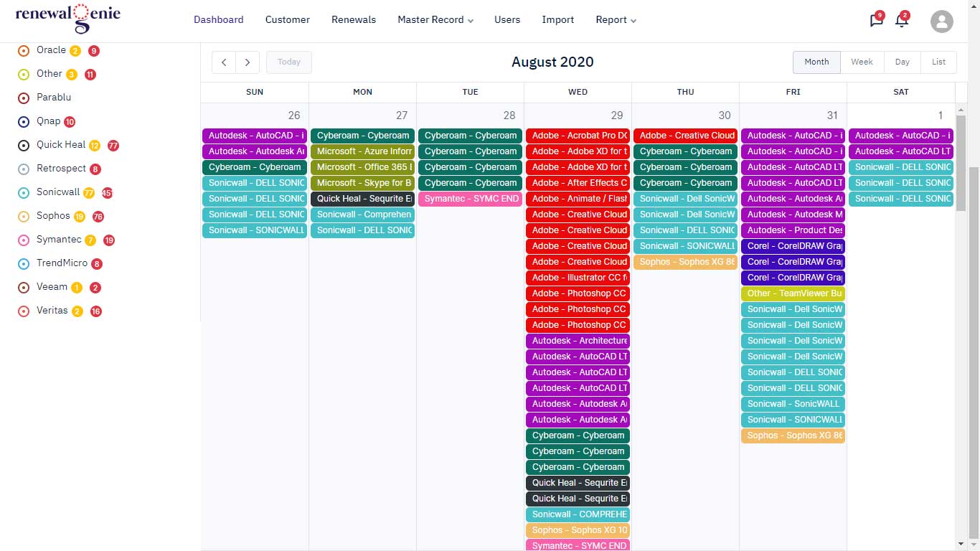Open Adobe - Illustrator CC event
The width and height of the screenshot is (980, 551).
point(578,278)
